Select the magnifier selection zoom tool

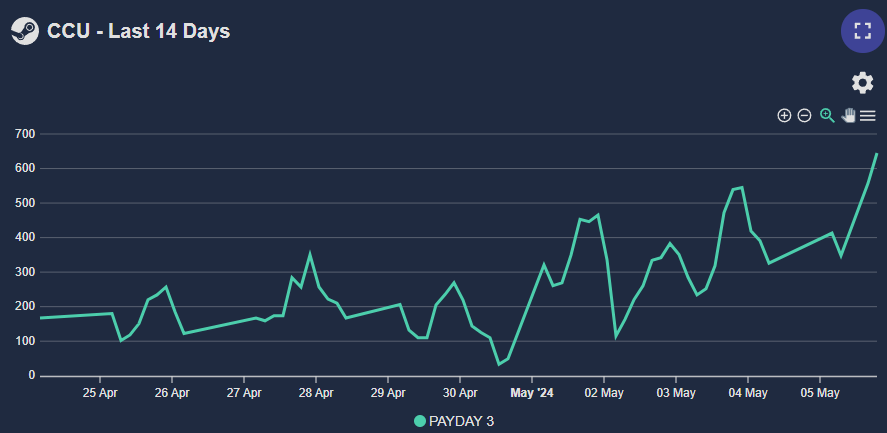point(827,116)
